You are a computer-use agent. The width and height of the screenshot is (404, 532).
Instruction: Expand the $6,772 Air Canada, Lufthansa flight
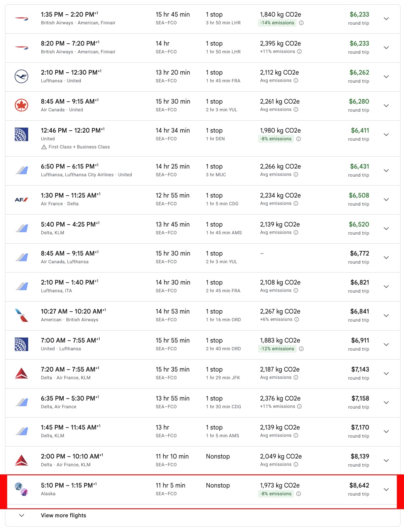click(x=386, y=257)
